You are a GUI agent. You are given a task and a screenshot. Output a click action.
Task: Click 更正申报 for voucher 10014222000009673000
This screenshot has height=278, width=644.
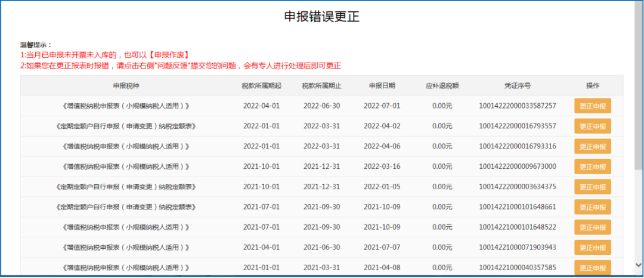point(592,166)
